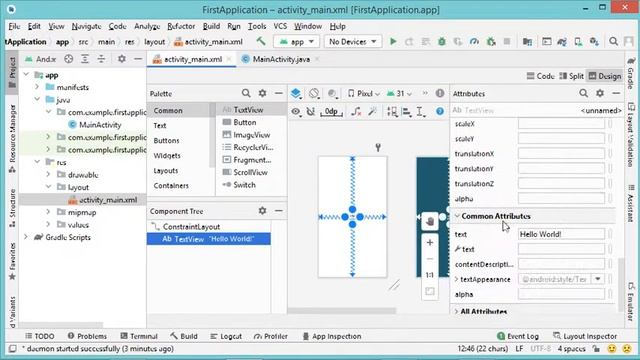Open the VCS menu
Image resolution: width=640 pixels, height=360 pixels.
(280, 26)
